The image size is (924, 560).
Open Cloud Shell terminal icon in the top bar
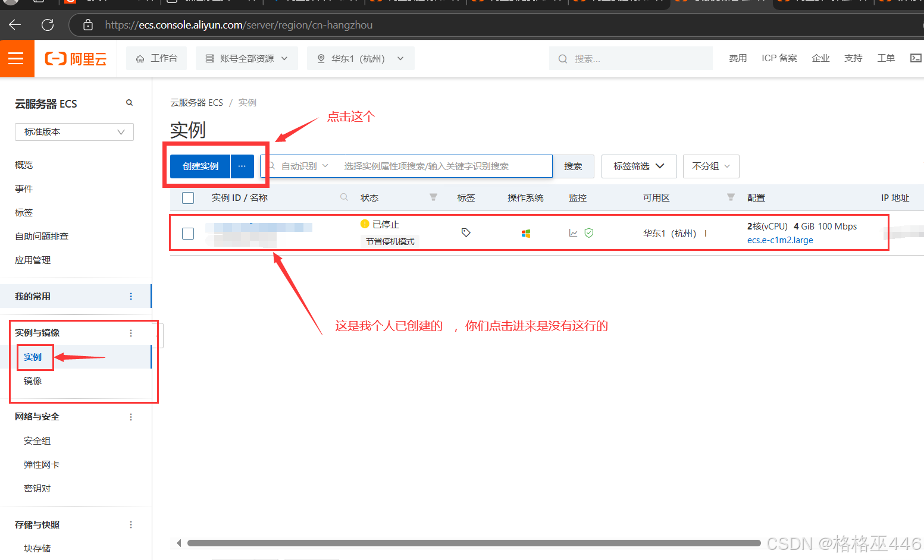click(x=916, y=58)
